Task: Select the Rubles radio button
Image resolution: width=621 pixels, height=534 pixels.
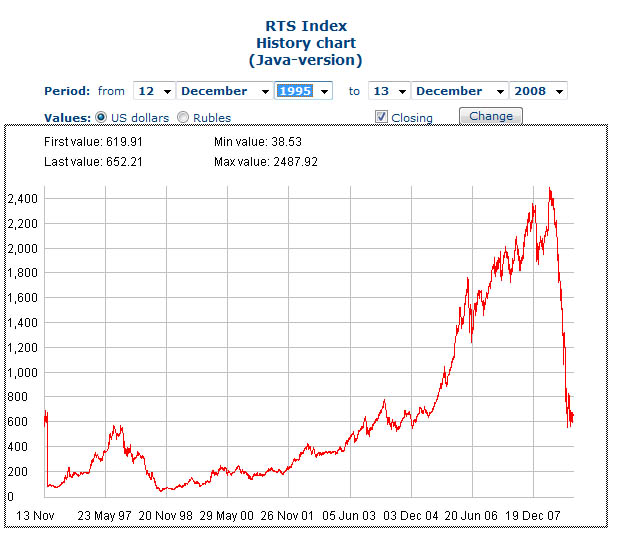Action: click(x=183, y=117)
